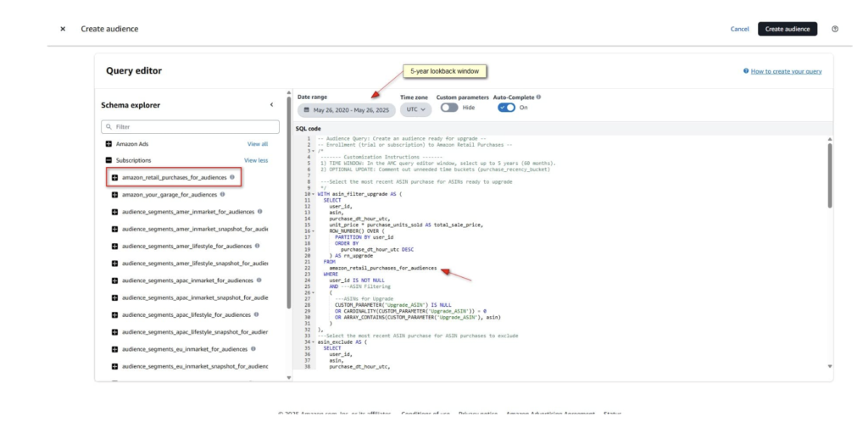Expand audience_segments_apac_lifestyle_for_audiences plus icon
The image size is (868, 422).
(x=114, y=314)
